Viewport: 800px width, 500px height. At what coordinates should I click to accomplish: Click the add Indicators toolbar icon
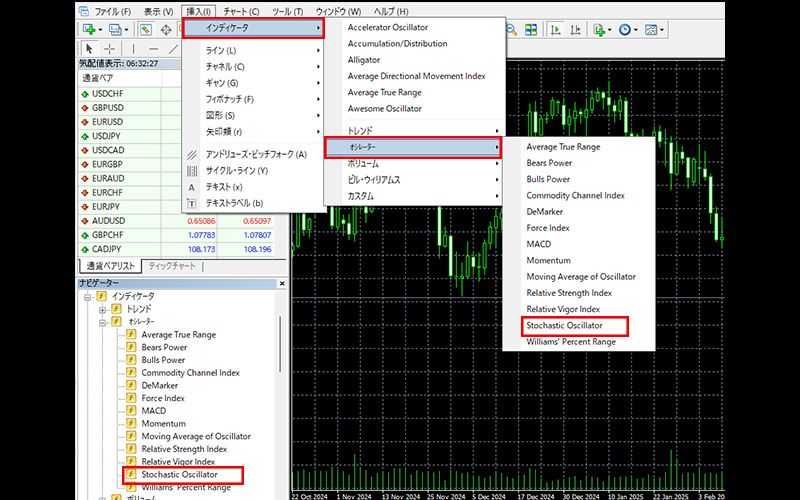[x=599, y=30]
